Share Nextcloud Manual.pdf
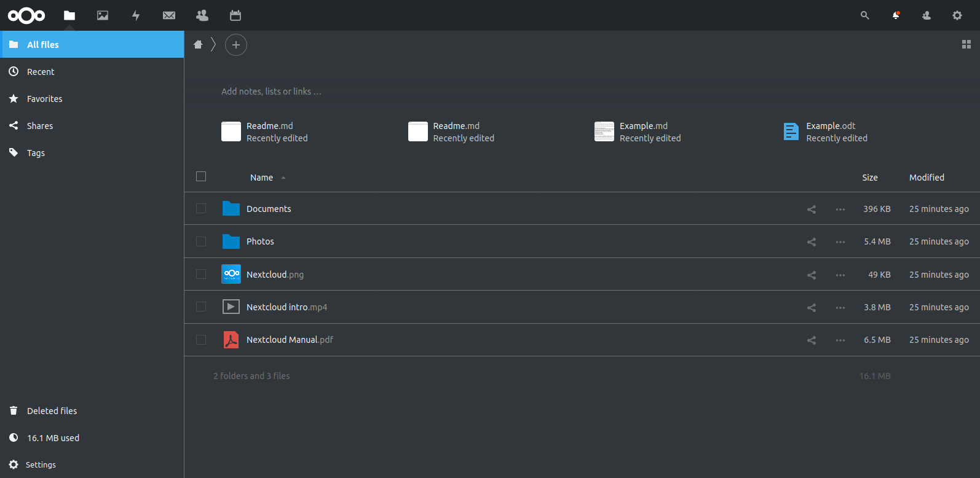This screenshot has width=980, height=478. [x=812, y=340]
